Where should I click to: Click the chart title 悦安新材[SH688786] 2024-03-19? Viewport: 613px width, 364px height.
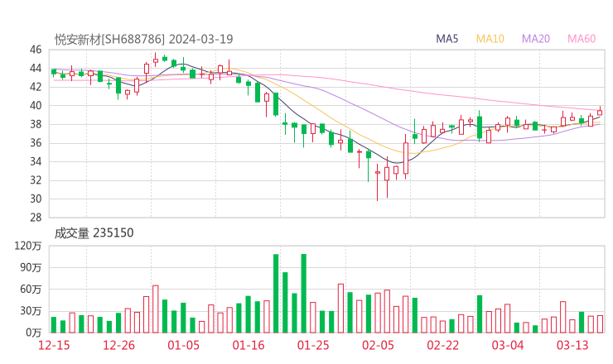coord(144,39)
